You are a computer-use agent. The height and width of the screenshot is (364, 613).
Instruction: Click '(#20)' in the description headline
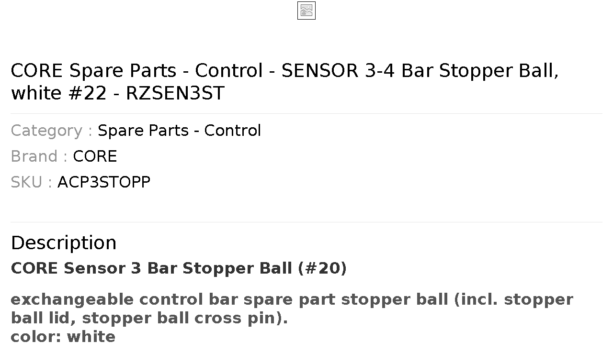322,268
